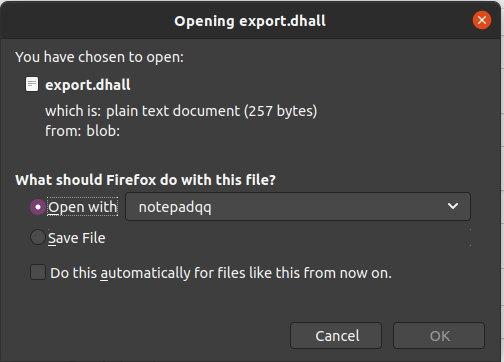Click the You have chosen to open text

click(x=99, y=57)
